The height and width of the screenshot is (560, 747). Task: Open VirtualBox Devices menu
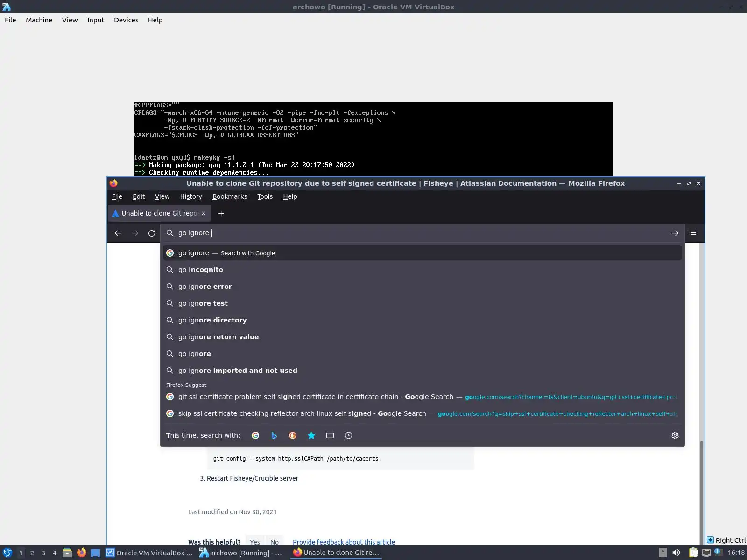coord(126,20)
